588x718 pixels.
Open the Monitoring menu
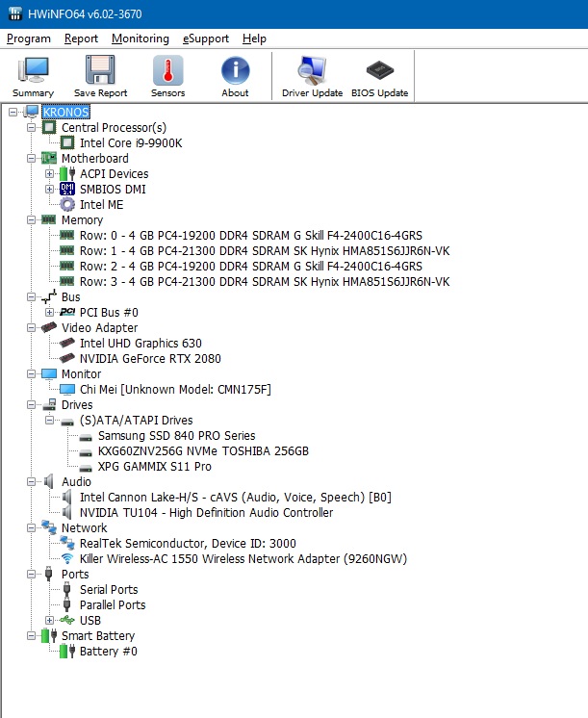click(x=141, y=38)
